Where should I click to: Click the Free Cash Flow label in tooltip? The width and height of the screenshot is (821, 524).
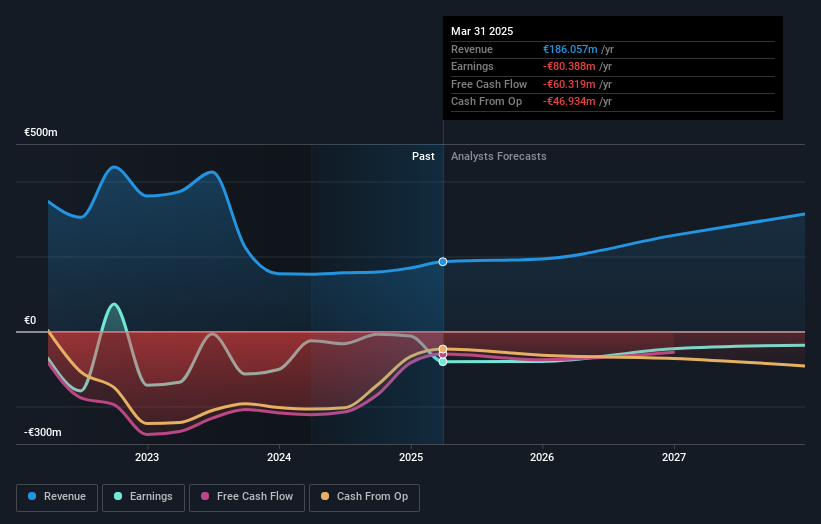click(x=489, y=84)
